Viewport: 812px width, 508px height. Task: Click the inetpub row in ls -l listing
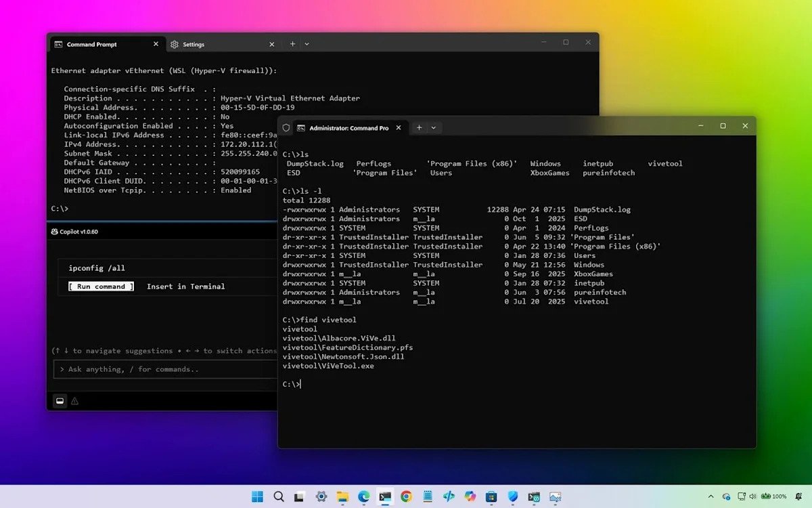pyautogui.click(x=445, y=283)
